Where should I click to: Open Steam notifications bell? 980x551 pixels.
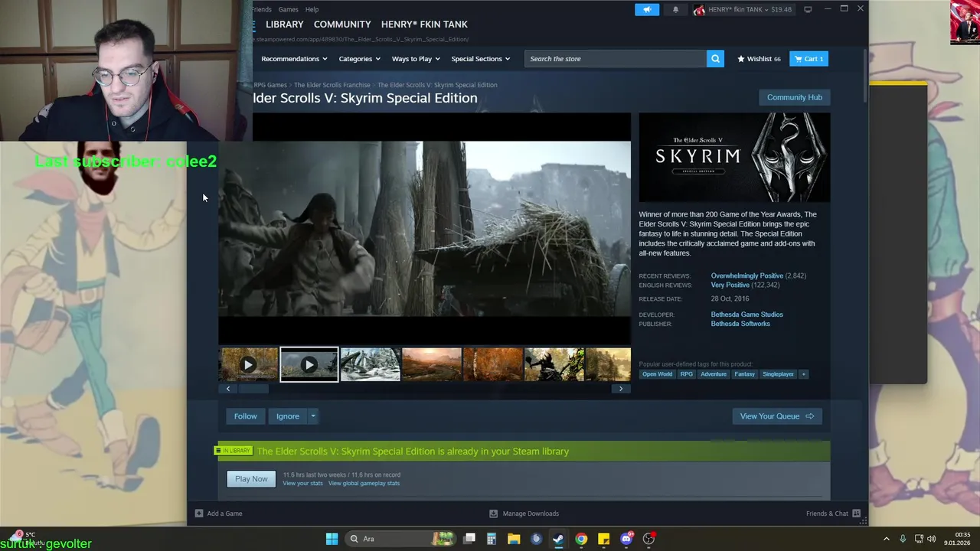[x=675, y=10]
